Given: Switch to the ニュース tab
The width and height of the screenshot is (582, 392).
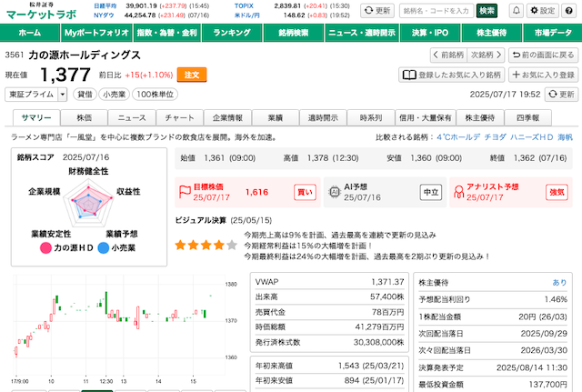Looking at the screenshot, I should click(132, 118).
